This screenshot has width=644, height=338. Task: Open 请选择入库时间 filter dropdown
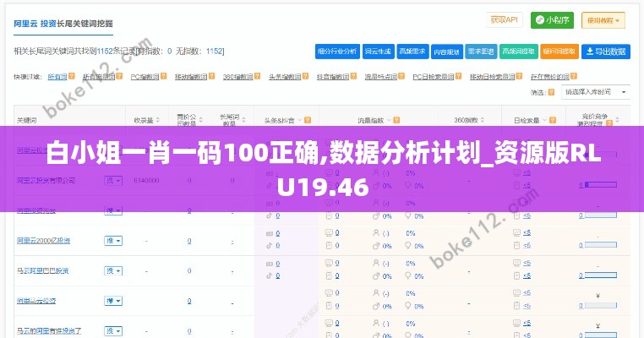click(596, 92)
